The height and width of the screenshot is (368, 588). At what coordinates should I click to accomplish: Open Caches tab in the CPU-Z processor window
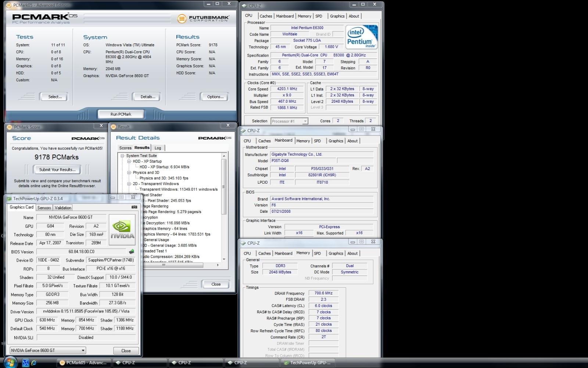tap(266, 16)
